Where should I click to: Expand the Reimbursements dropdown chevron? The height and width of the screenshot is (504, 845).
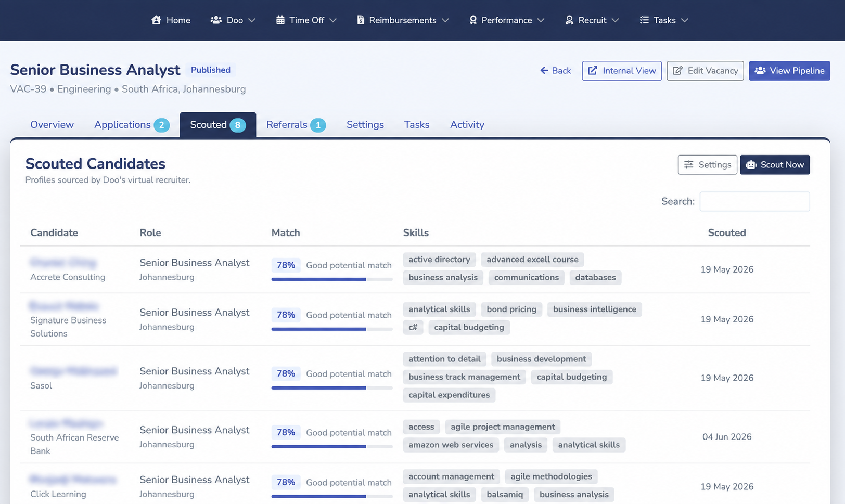tap(445, 20)
